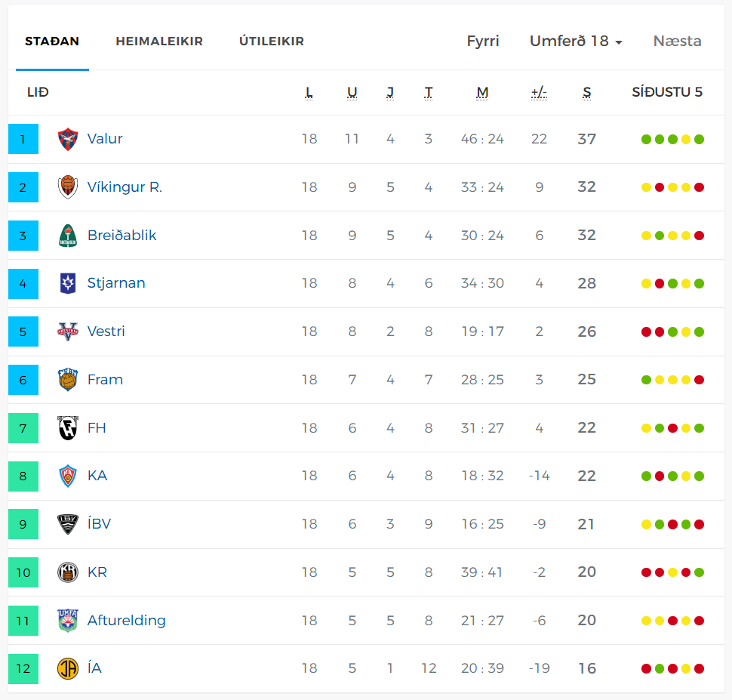
Task: Click the Stjarnan blue star logo
Action: 68,283
